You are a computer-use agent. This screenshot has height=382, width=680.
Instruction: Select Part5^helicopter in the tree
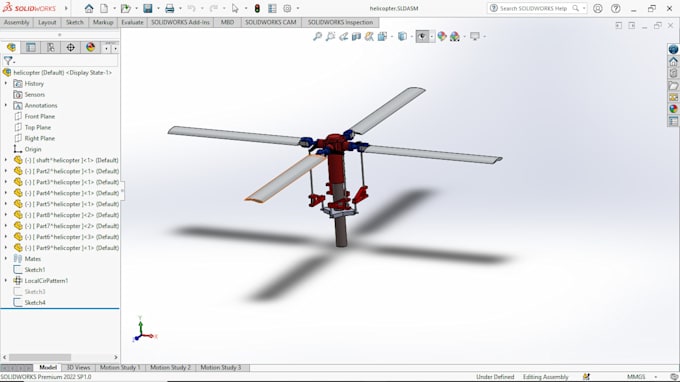[x=71, y=204]
